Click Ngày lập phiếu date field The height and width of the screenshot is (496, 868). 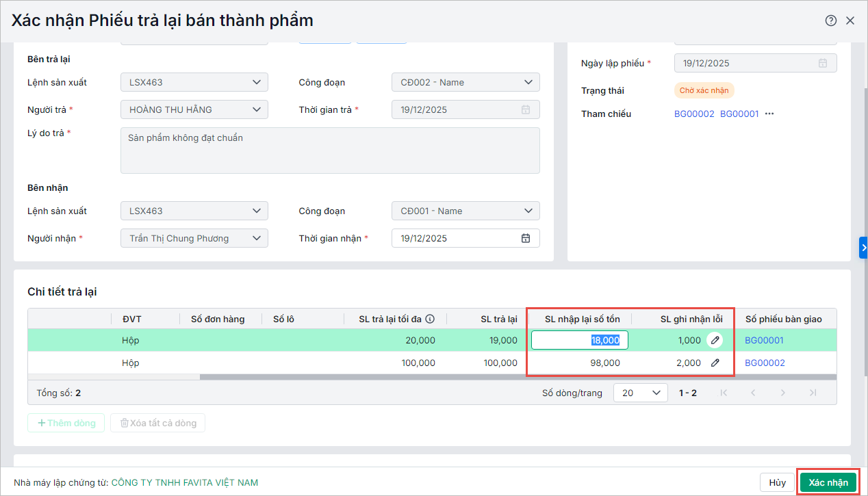[756, 63]
